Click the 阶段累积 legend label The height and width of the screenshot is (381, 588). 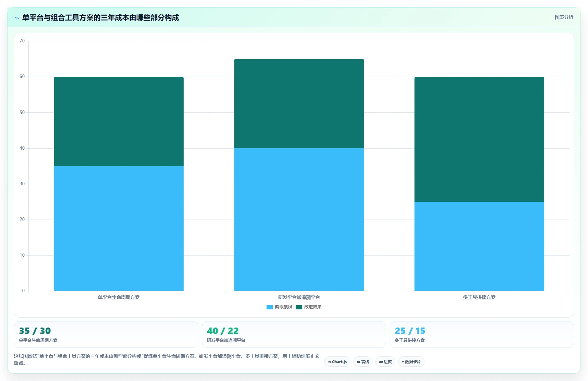pos(283,307)
